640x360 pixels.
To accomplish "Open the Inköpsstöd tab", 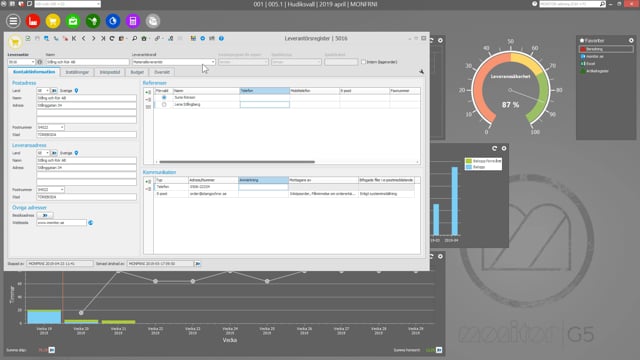I will click(110, 72).
